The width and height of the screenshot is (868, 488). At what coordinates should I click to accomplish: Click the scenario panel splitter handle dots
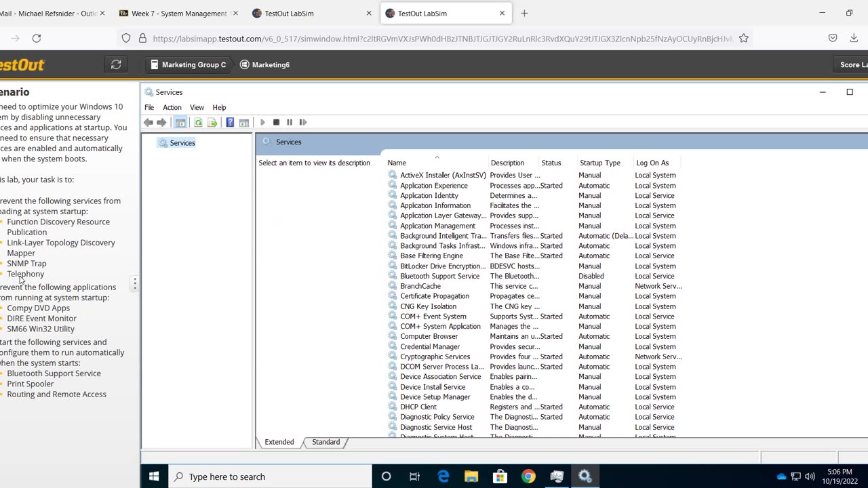coord(135,284)
